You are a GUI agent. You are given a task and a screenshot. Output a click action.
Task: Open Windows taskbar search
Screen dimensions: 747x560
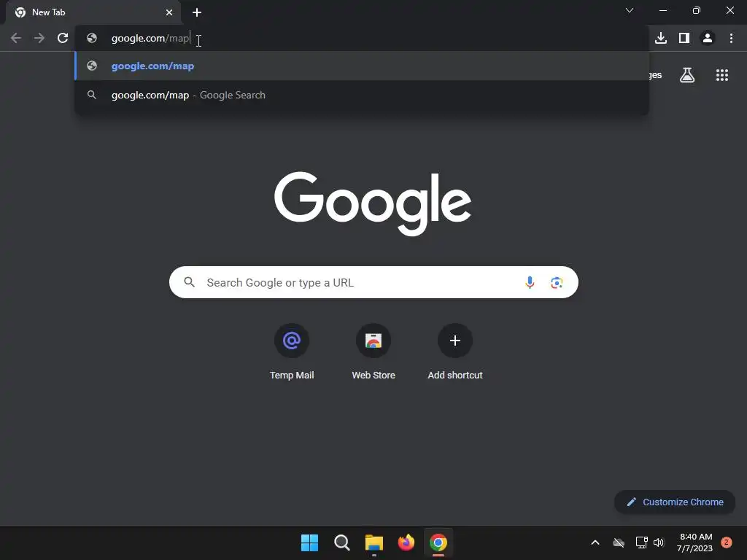click(342, 542)
